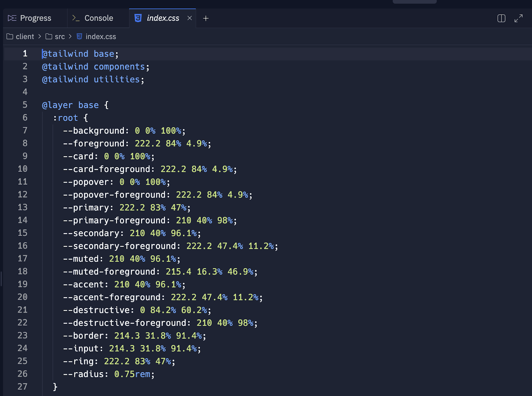Image resolution: width=532 pixels, height=396 pixels.
Task: Click '--background' variable name
Action: [94, 131]
